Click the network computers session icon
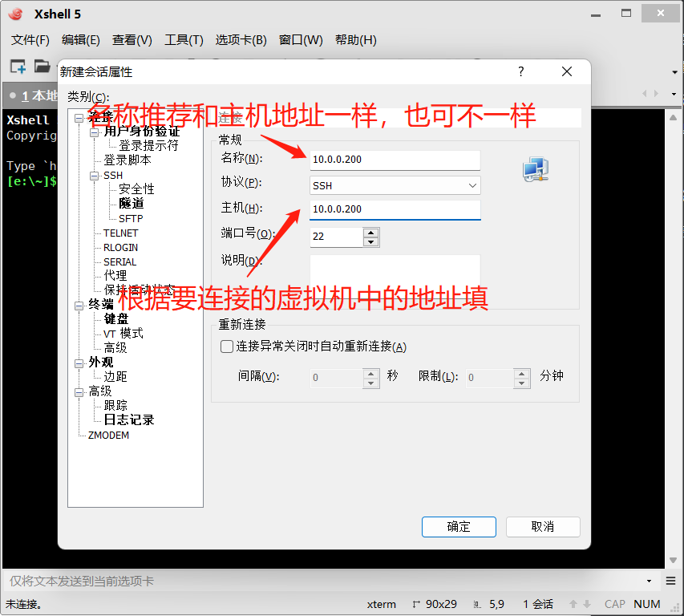The width and height of the screenshot is (684, 616). (536, 169)
